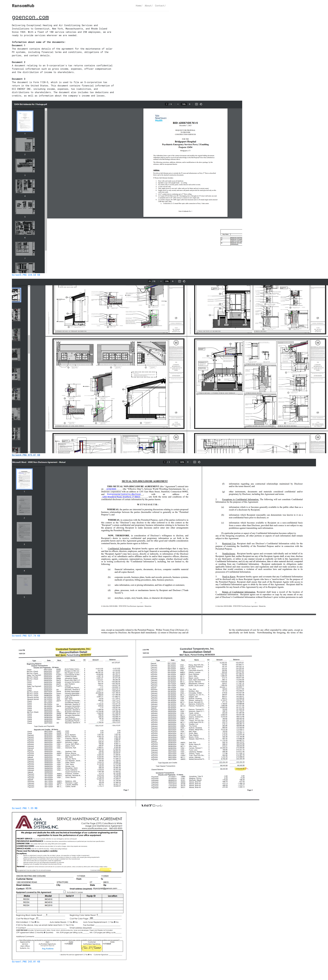This screenshot has height=980, width=328.
Task: Click the 'WWE Non-Disclosure Agreement - Mutual' title
Action: [39, 462]
